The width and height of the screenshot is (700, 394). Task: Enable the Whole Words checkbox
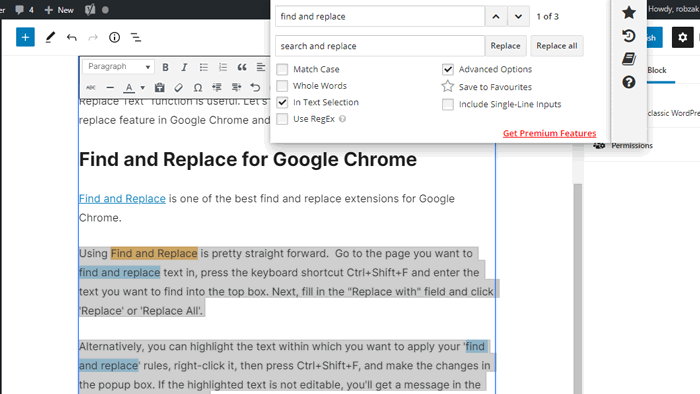pyautogui.click(x=282, y=86)
